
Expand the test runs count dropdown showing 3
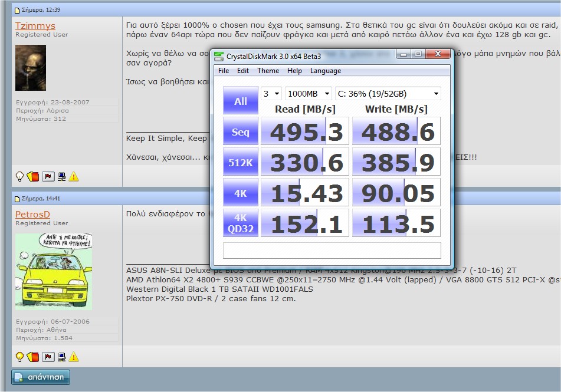(x=271, y=94)
